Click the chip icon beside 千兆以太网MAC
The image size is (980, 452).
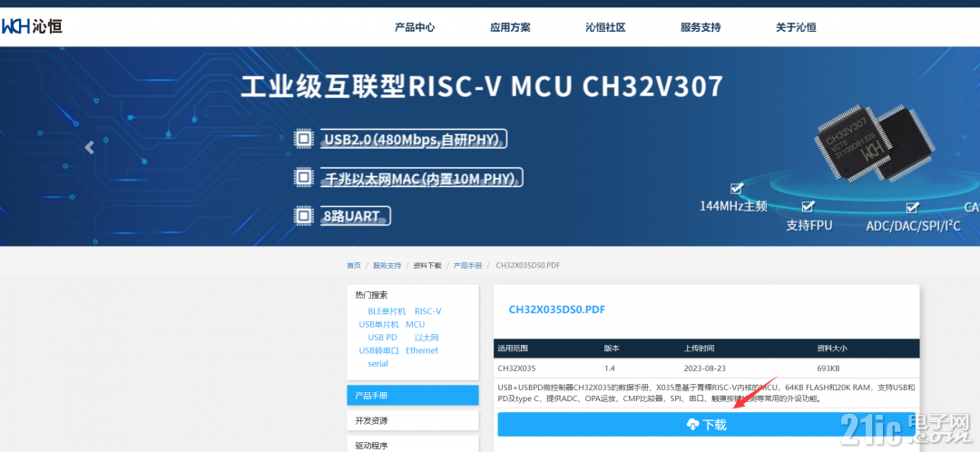[303, 178]
